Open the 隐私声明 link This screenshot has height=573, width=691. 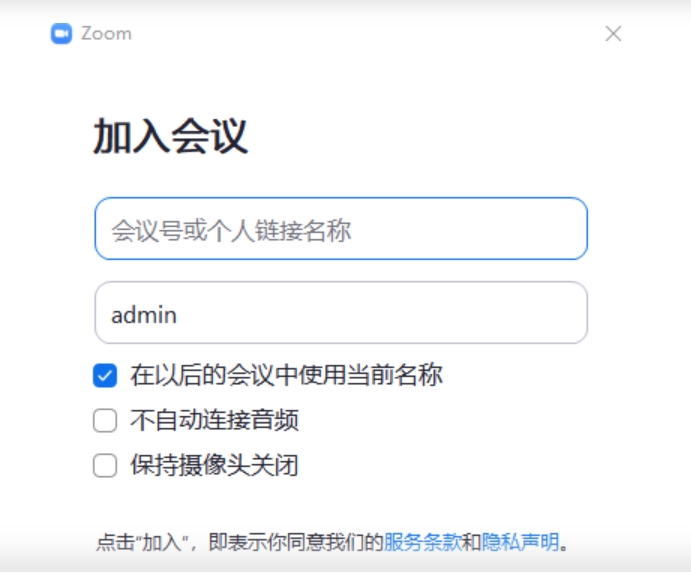[x=520, y=543]
